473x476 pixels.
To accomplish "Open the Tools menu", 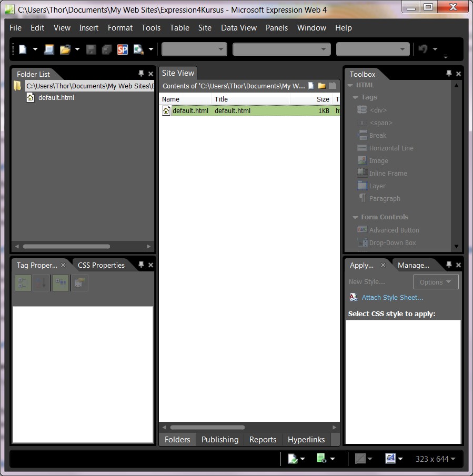I will pyautogui.click(x=151, y=28).
